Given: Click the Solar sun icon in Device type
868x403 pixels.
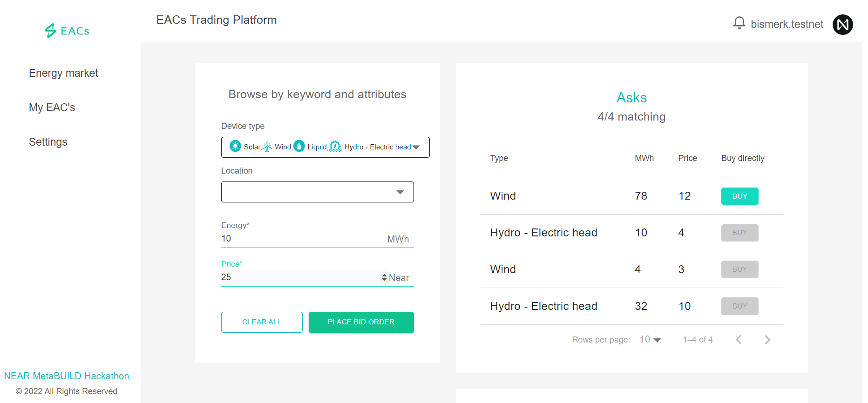Looking at the screenshot, I should tap(236, 146).
